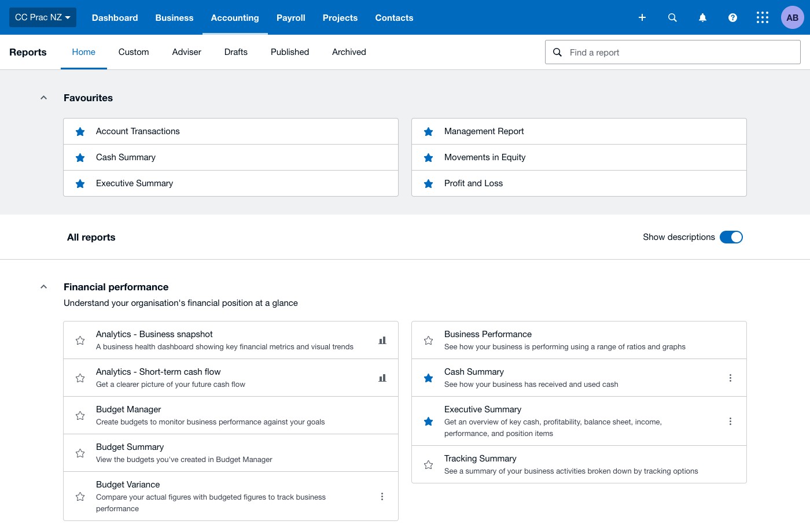Open the Business Performance report
This screenshot has height=532, width=810.
point(579,340)
